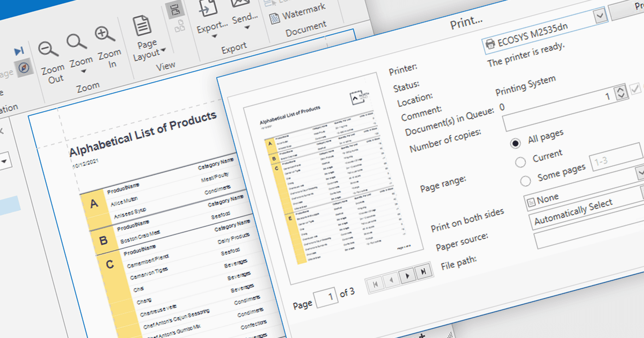This screenshot has width=644, height=338.
Task: Click 'The printer is ready.' status text
Action: (x=525, y=54)
